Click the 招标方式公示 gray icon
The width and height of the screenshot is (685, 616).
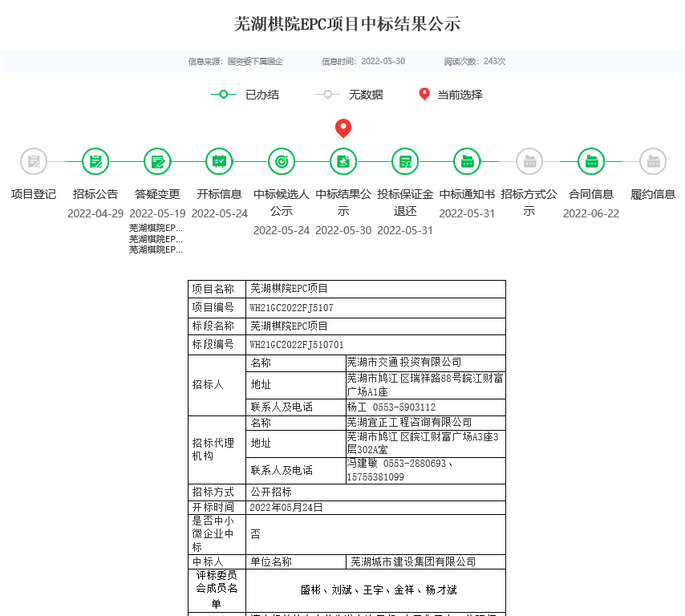pyautogui.click(x=529, y=162)
